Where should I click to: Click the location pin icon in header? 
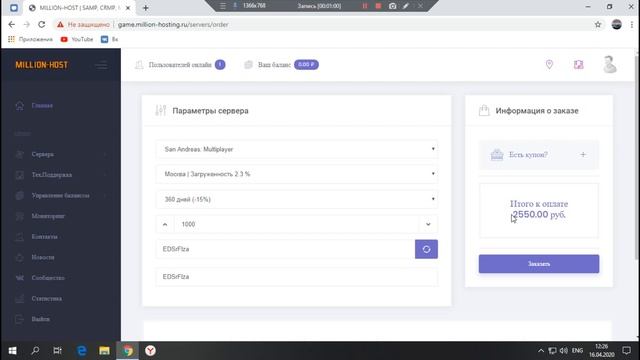tap(549, 64)
